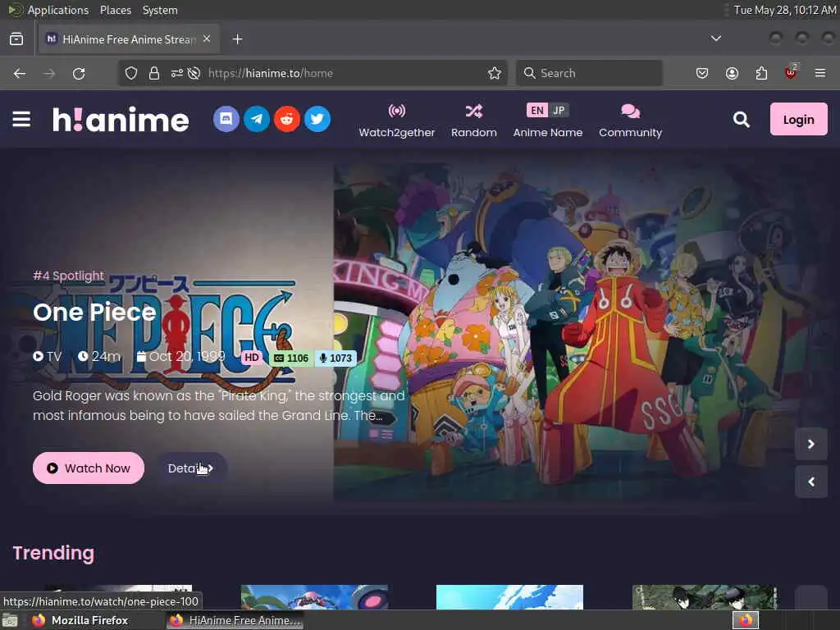Open the site permissions icon in address bar
The height and width of the screenshot is (630, 840).
[x=177, y=73]
